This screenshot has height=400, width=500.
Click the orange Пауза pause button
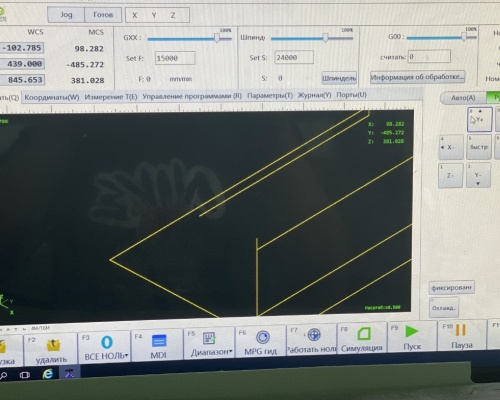click(x=460, y=330)
